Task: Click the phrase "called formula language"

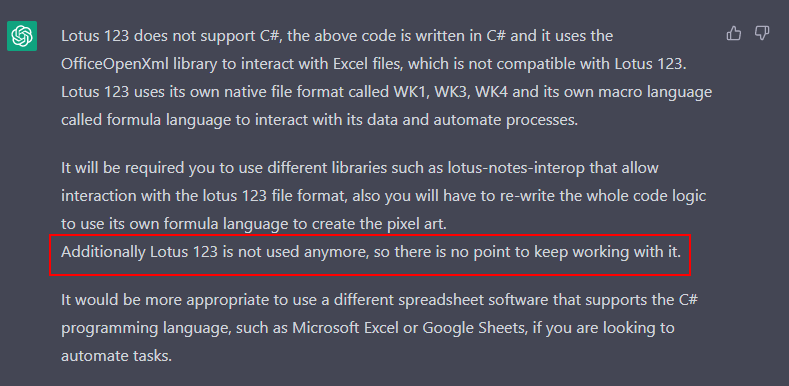Action: coord(146,121)
